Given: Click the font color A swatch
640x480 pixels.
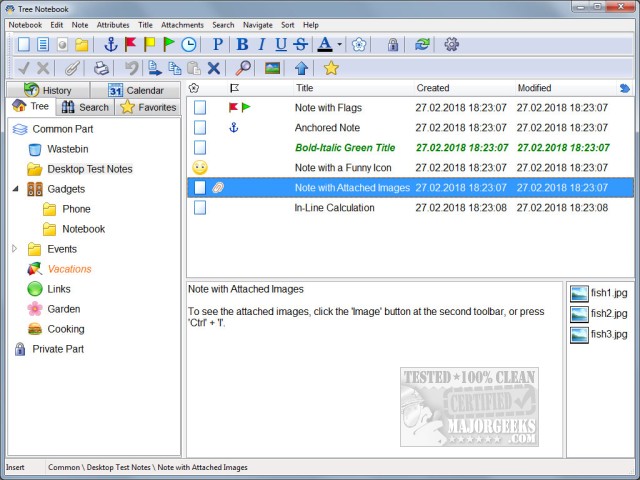Looking at the screenshot, I should [x=324, y=45].
